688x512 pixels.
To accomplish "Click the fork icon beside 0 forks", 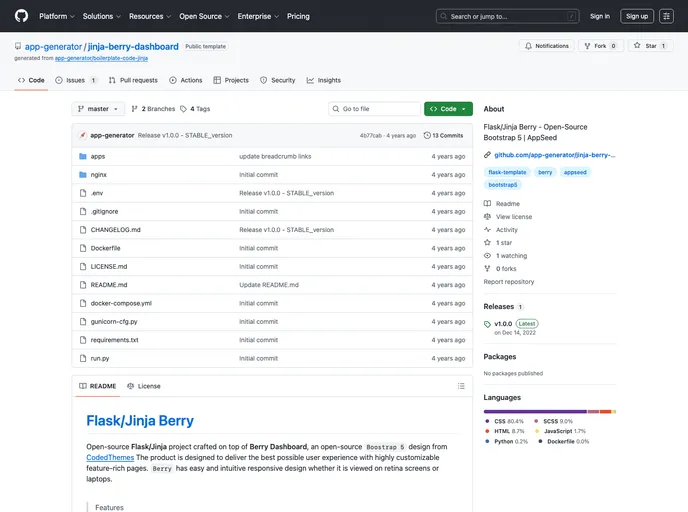I will click(x=487, y=269).
